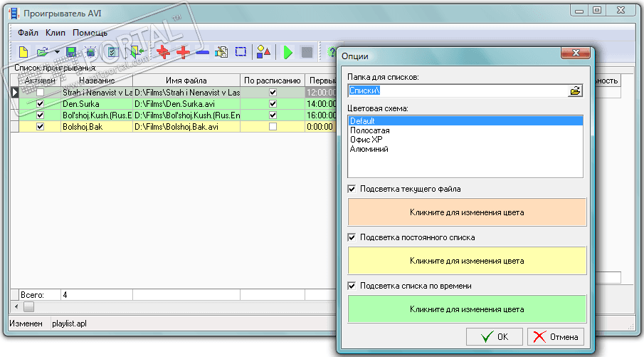The width and height of the screenshot is (644, 357).
Task: Toggle Активен checkbox for Strah i Nenavist row
Action: (x=40, y=92)
